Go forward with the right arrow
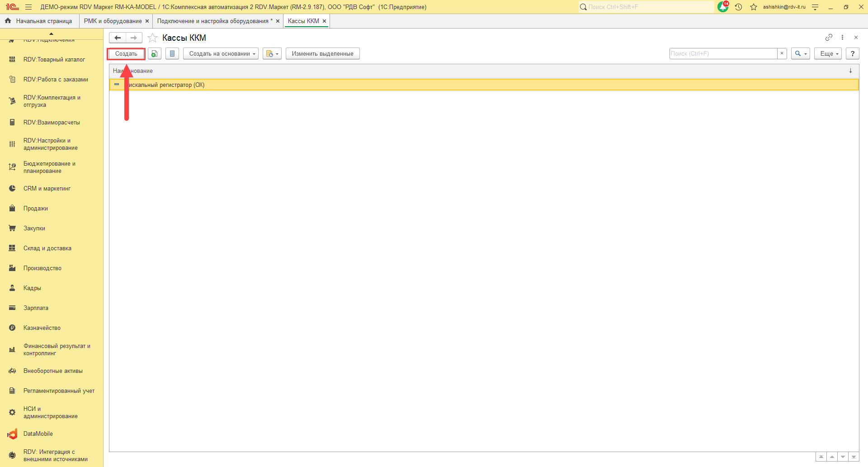 [x=134, y=38]
